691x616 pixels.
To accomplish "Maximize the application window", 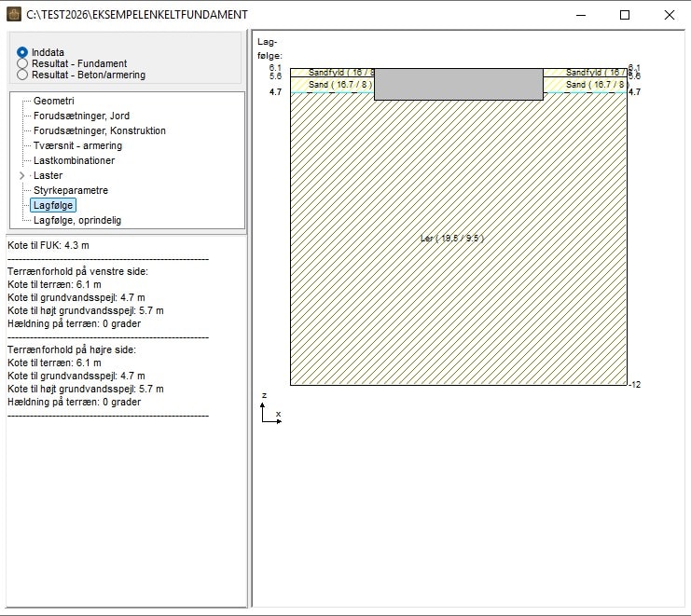I will click(625, 15).
